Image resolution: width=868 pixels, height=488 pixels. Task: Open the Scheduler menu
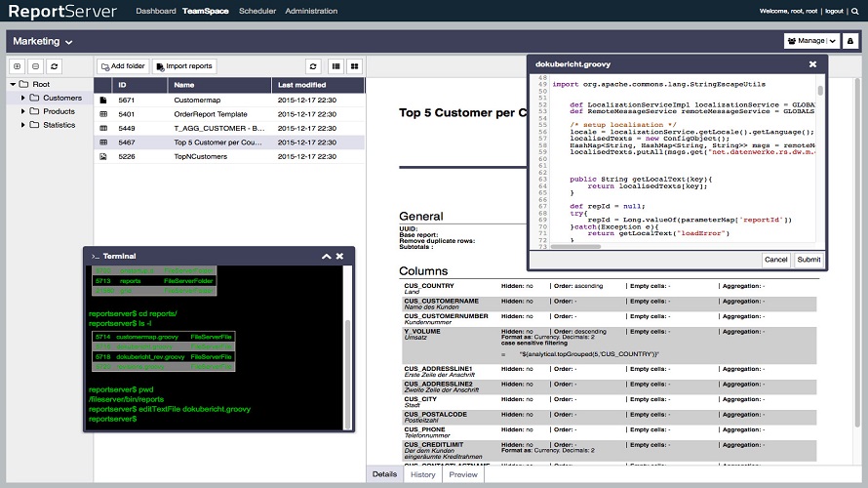(x=257, y=12)
